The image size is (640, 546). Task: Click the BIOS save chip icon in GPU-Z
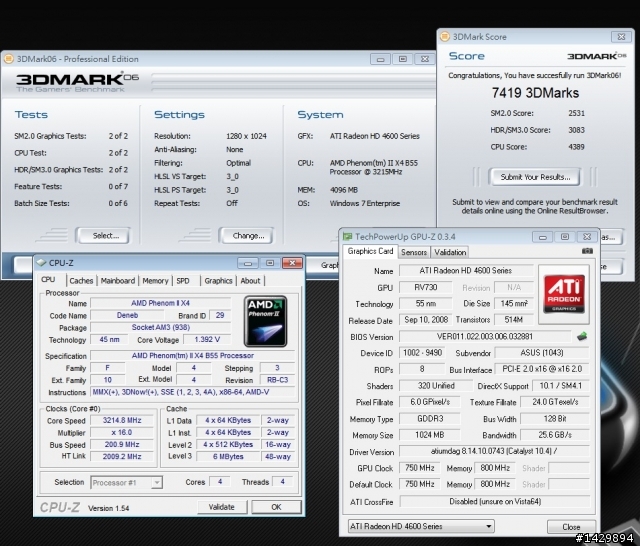tap(582, 337)
